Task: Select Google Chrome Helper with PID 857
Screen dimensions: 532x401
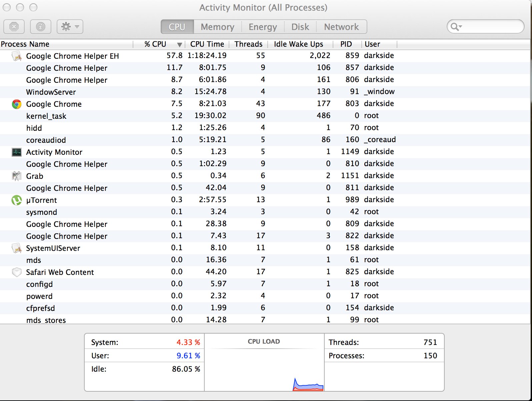Action: tap(265, 68)
